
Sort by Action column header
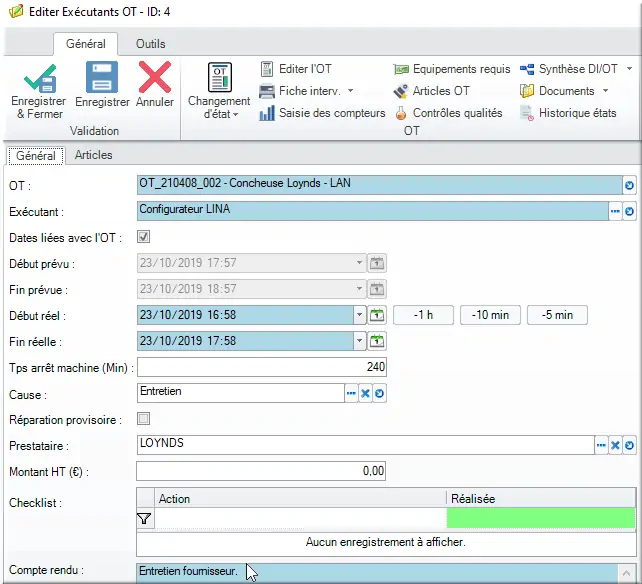click(x=300, y=498)
